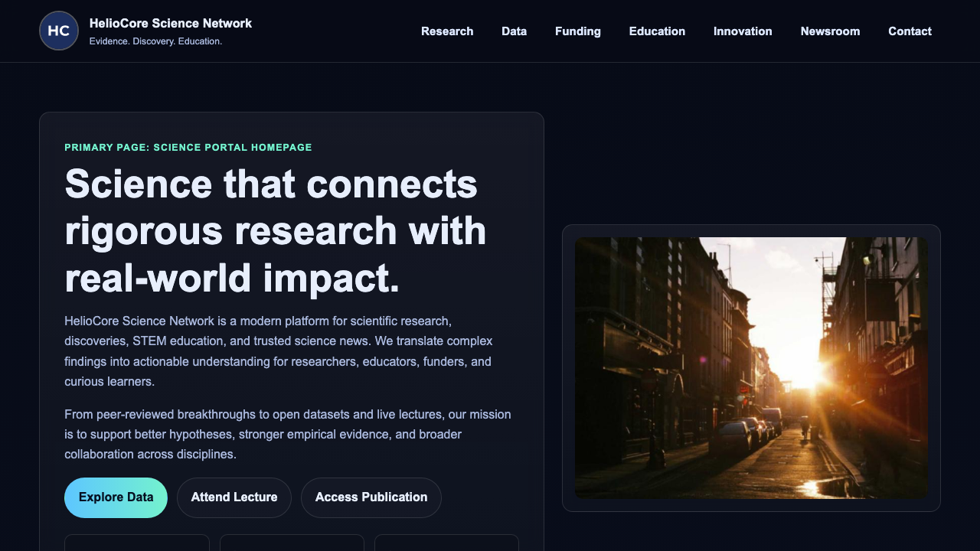980x551 pixels.
Task: Click the HC circular logo icon
Action: [x=59, y=31]
